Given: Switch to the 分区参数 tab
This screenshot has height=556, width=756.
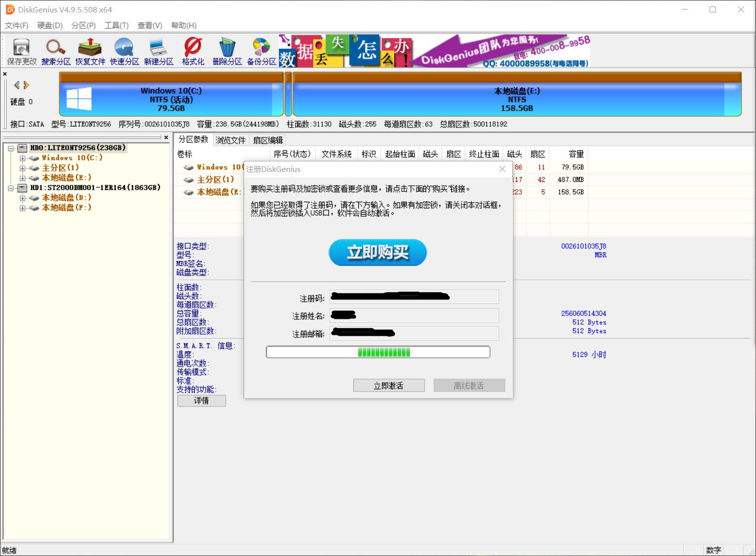Looking at the screenshot, I should 193,139.
